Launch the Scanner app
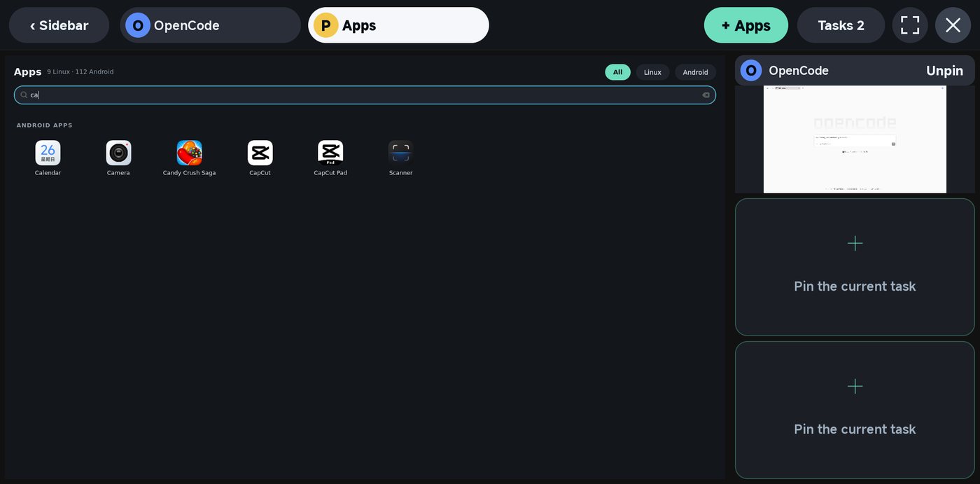980x484 pixels. pos(401,153)
